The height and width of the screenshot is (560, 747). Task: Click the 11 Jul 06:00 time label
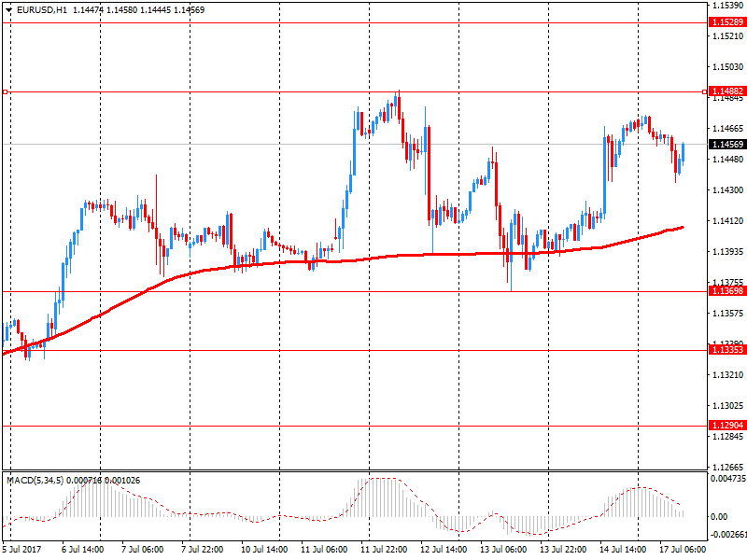324,550
